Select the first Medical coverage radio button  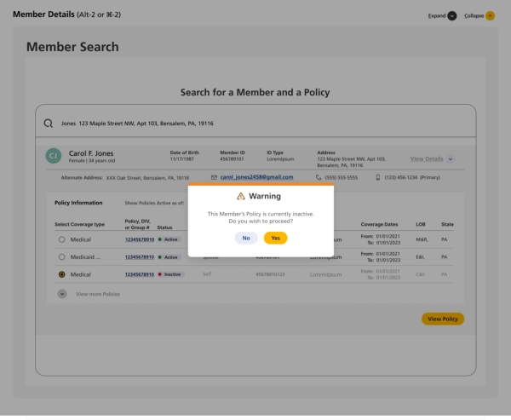point(61,239)
